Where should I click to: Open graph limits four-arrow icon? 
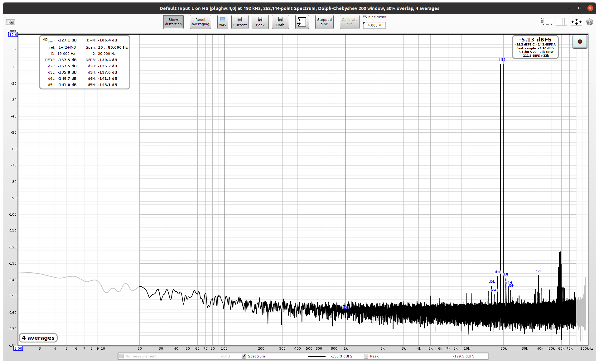[576, 22]
